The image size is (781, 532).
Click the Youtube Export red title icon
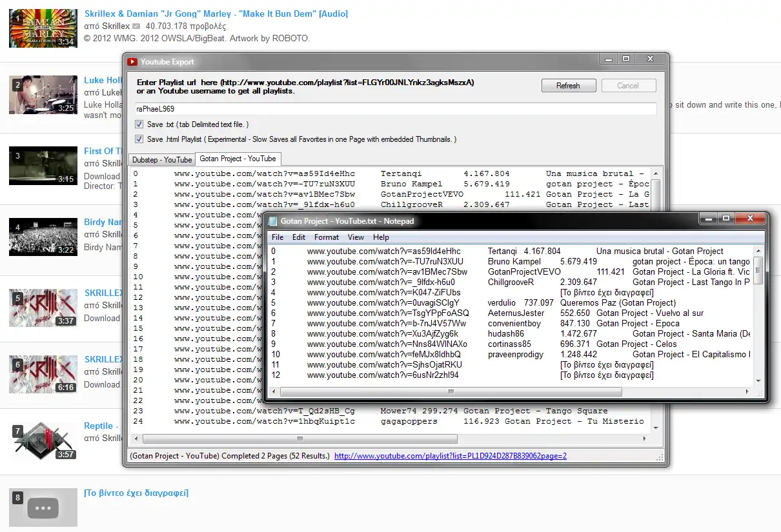click(x=132, y=62)
